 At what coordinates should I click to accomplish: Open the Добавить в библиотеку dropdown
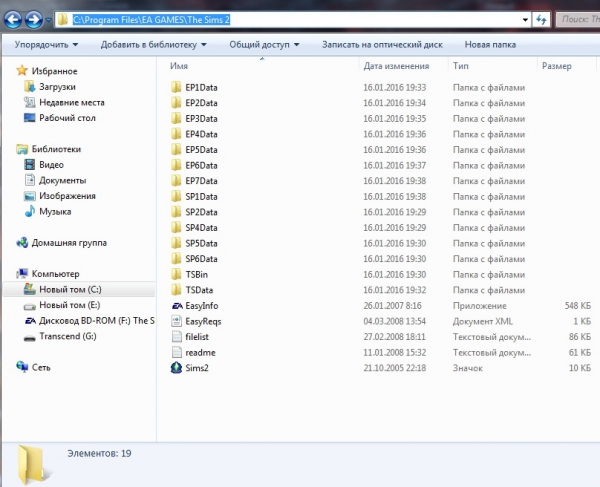click(153, 45)
